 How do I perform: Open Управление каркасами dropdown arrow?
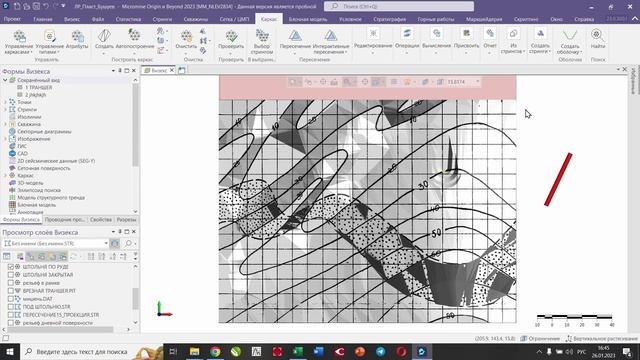click(31, 52)
